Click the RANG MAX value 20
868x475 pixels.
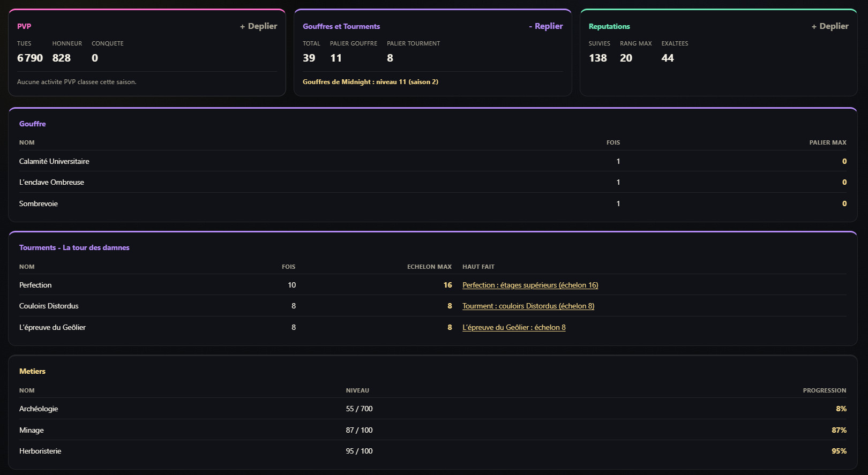tap(626, 58)
